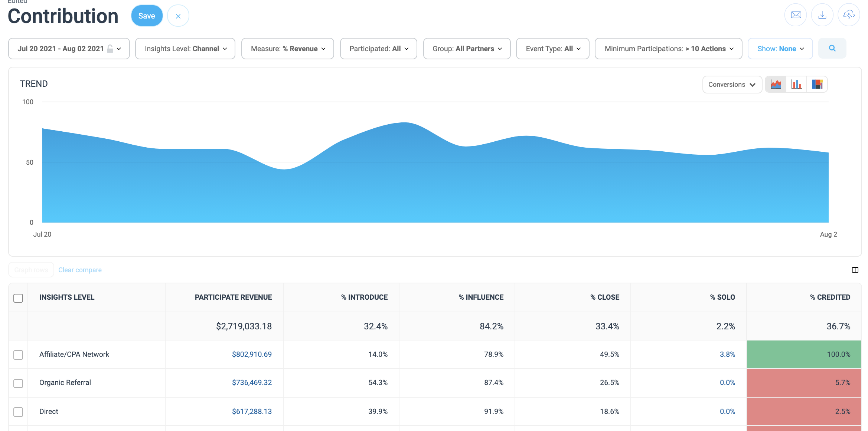Click the Clear compare link
The height and width of the screenshot is (431, 868).
coord(80,270)
